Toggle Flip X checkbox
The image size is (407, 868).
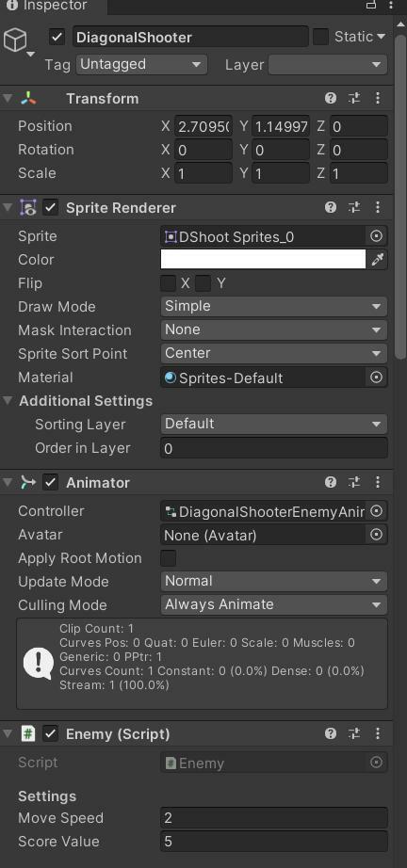168,283
